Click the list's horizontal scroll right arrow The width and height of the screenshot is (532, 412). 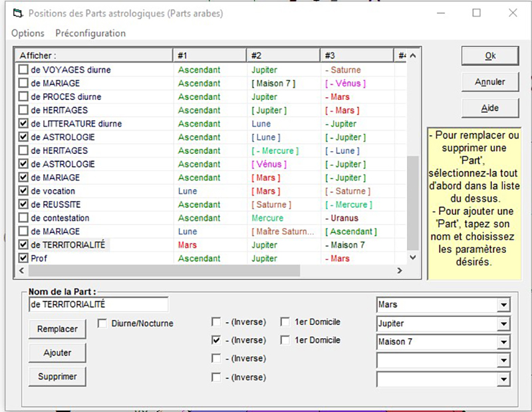click(x=400, y=270)
